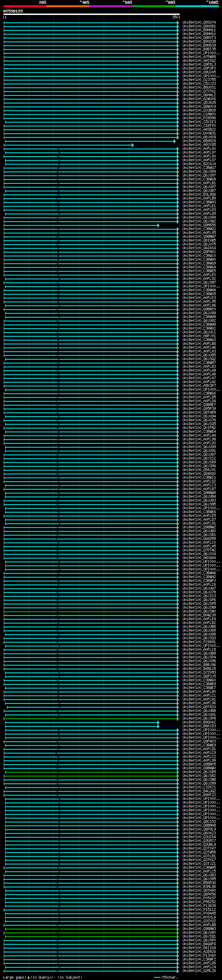Click the query name AV550125
222x980 pixels.
point(13,11)
